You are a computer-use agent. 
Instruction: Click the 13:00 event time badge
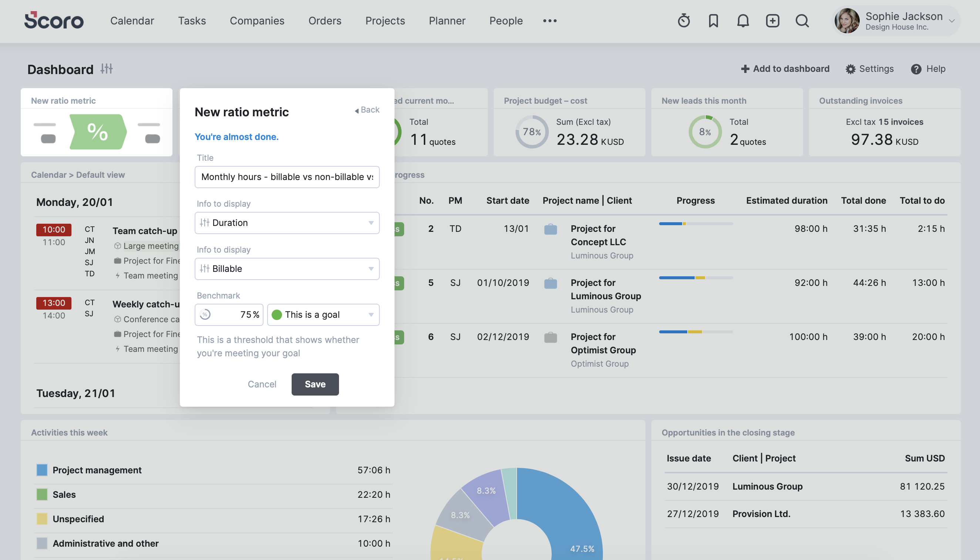[54, 303]
